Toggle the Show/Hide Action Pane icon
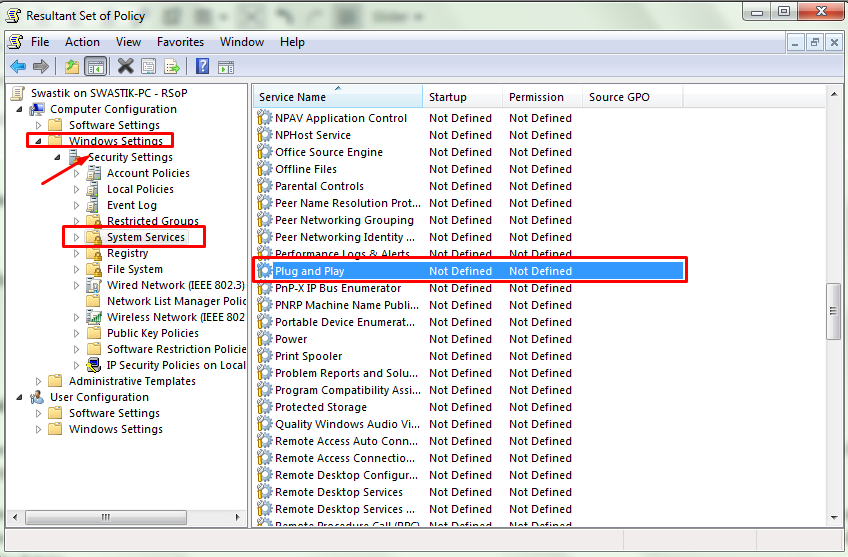 pyautogui.click(x=226, y=67)
